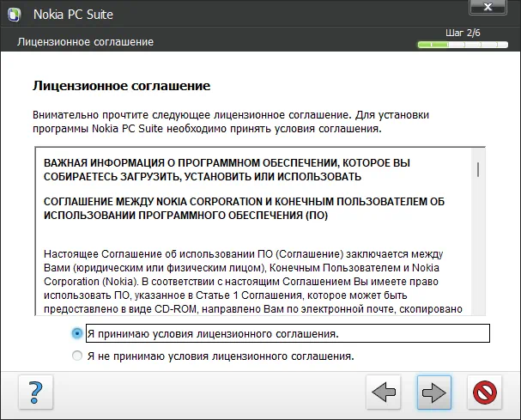Click 'Внимательно прочтите следующее' instruction text

(x=231, y=122)
